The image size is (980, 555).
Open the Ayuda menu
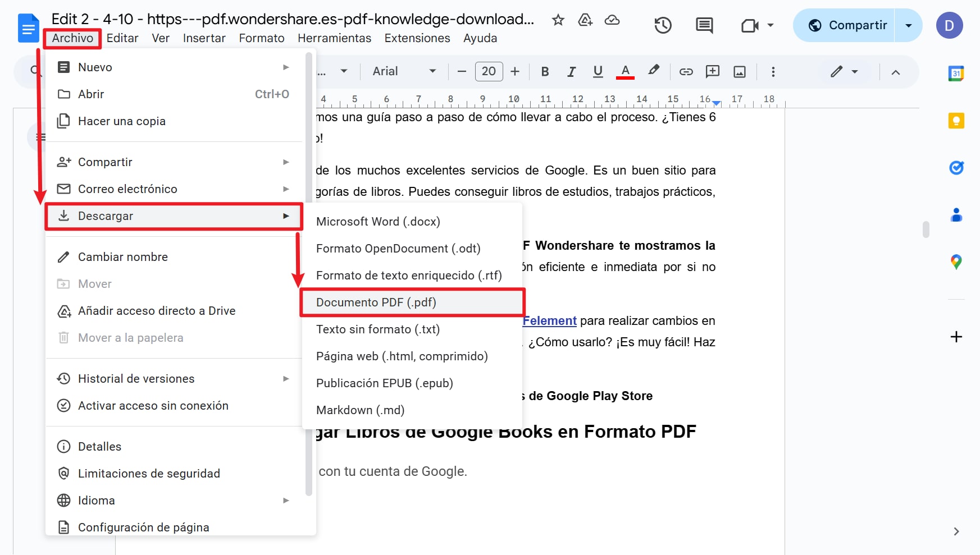pyautogui.click(x=480, y=38)
